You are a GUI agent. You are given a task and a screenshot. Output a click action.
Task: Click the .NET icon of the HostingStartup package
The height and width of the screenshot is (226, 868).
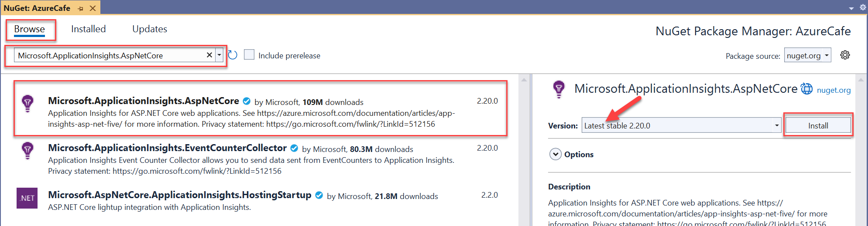click(x=27, y=198)
